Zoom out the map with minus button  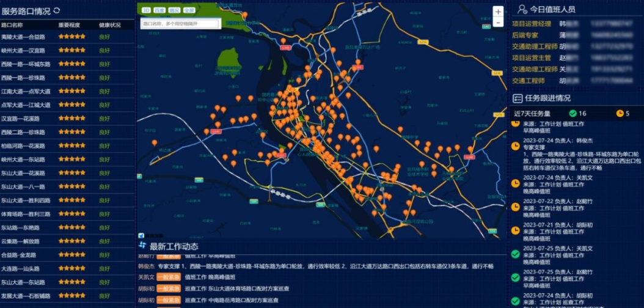click(x=498, y=23)
